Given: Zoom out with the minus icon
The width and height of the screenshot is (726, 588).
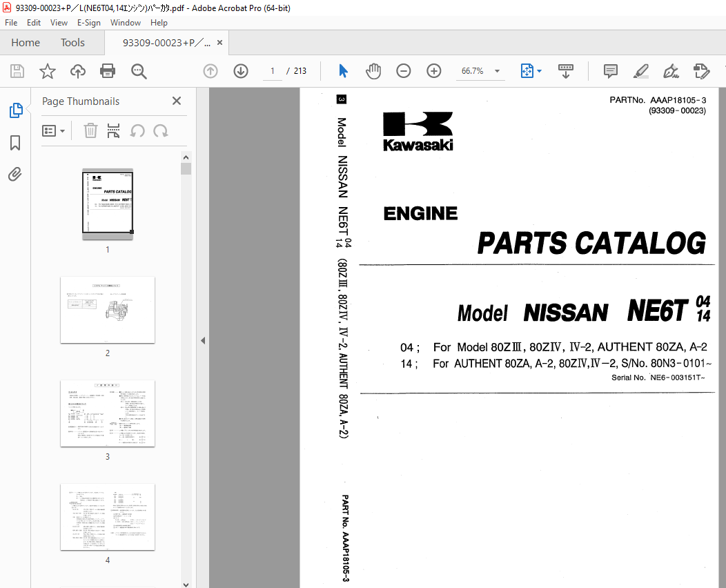Looking at the screenshot, I should tap(403, 71).
